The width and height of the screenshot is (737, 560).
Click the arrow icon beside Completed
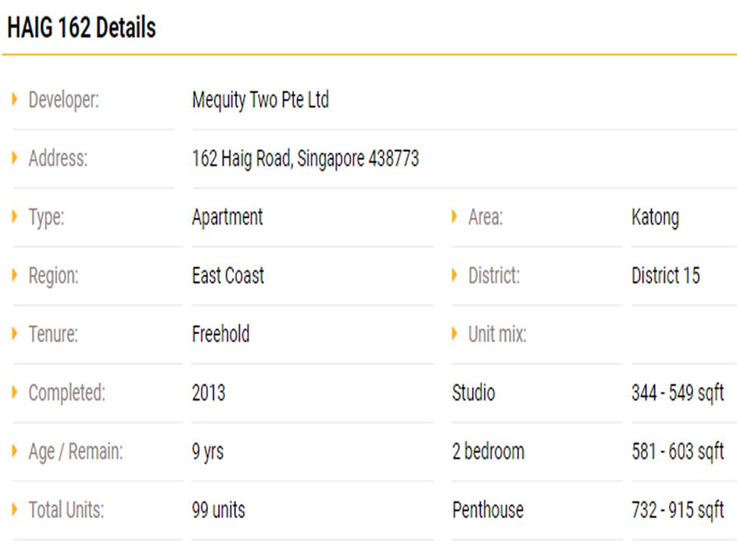[x=15, y=393]
